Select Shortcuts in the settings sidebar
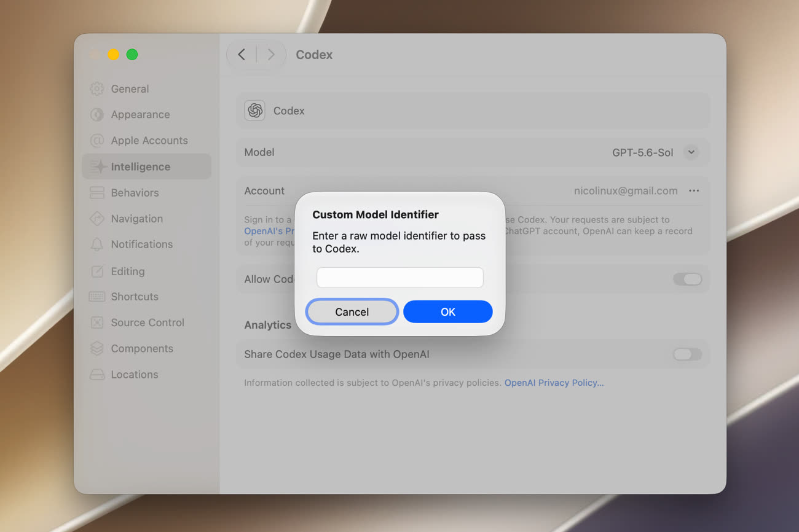 [x=146, y=297]
